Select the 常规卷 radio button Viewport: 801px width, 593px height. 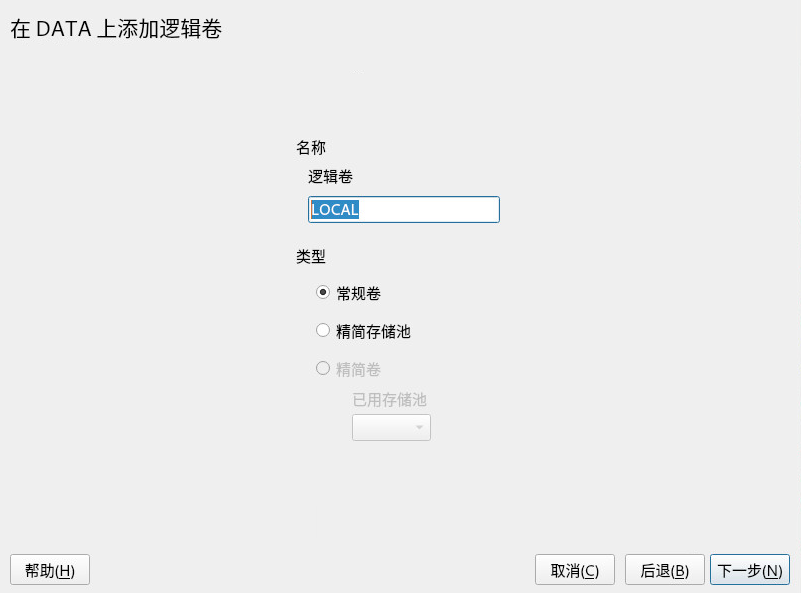322,293
